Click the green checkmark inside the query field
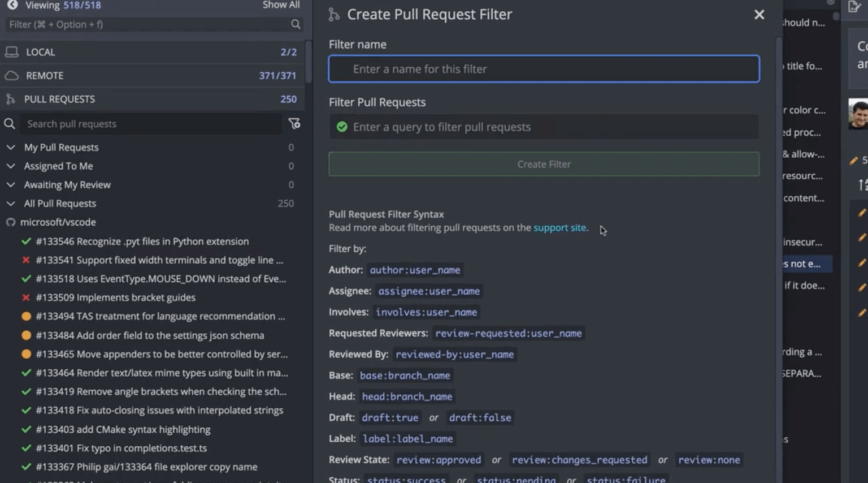The width and height of the screenshot is (868, 483). point(342,127)
